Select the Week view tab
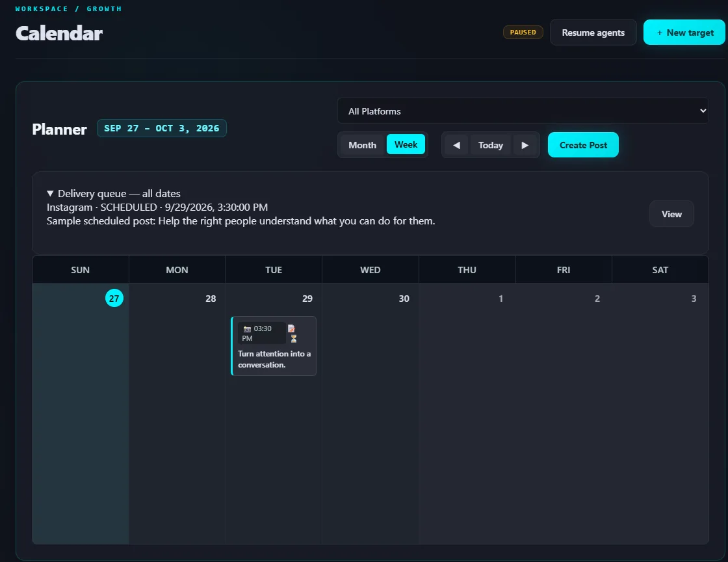This screenshot has width=728, height=562. coord(406,144)
